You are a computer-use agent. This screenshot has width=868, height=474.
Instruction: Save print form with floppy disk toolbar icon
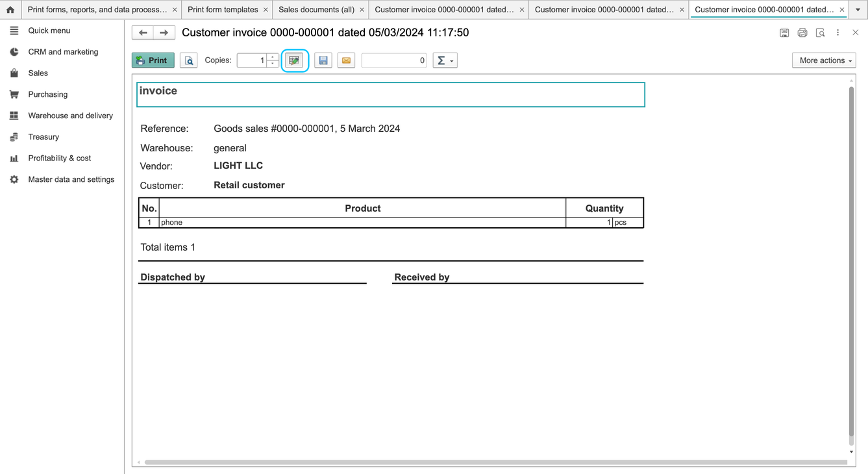pyautogui.click(x=323, y=60)
